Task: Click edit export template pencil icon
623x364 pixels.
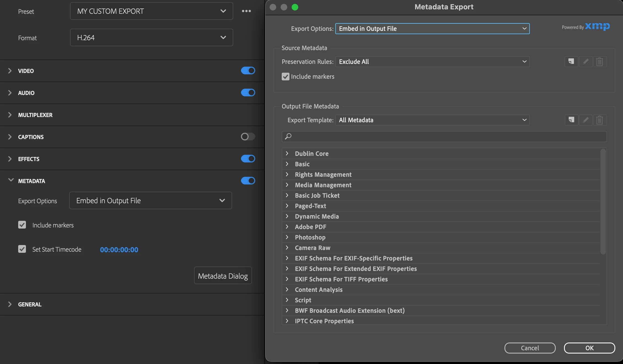Action: pyautogui.click(x=586, y=120)
